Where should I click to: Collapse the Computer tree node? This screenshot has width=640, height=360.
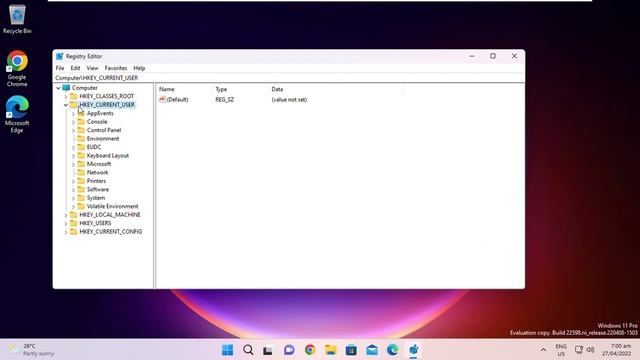[x=58, y=88]
